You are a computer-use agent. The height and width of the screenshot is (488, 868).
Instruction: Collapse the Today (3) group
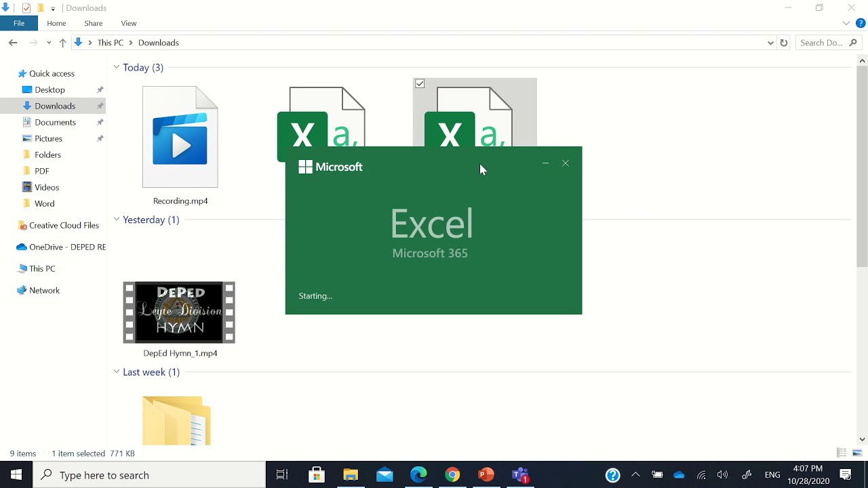point(117,67)
